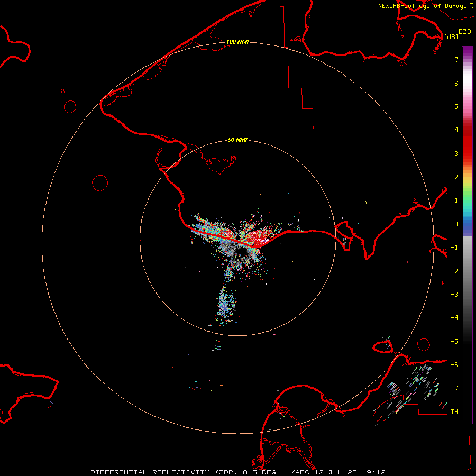
Task: Click the NEXLAB-College of DuPage label
Action: point(423,6)
